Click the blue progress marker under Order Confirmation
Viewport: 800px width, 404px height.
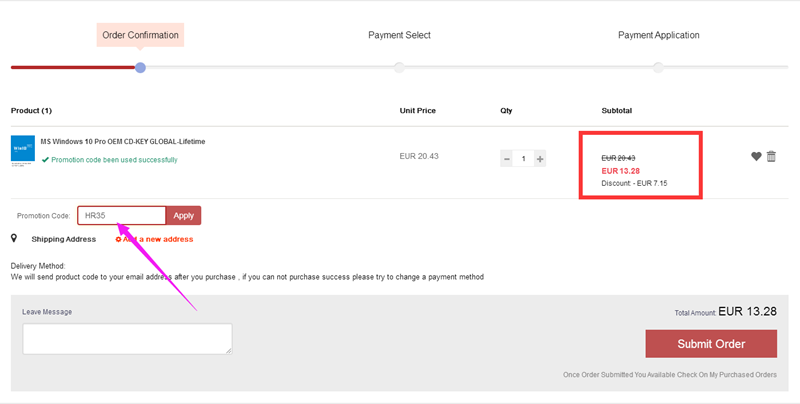coord(140,67)
